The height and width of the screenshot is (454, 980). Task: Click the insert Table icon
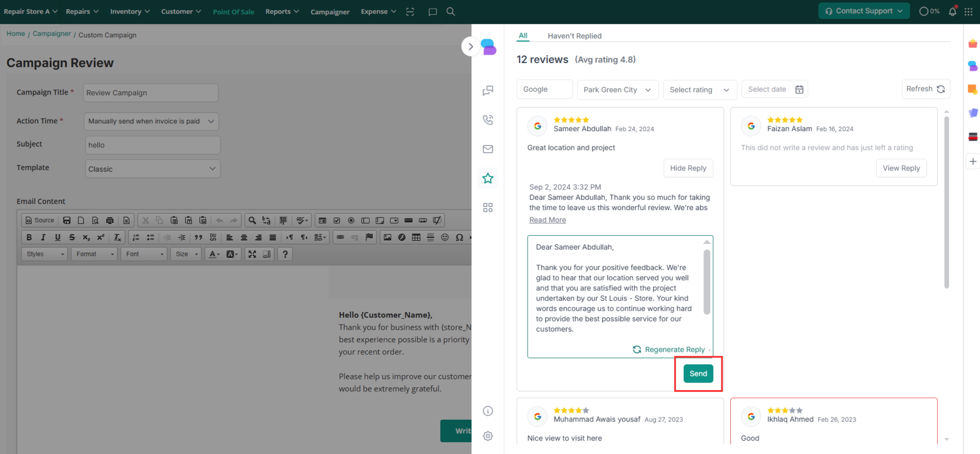click(416, 238)
